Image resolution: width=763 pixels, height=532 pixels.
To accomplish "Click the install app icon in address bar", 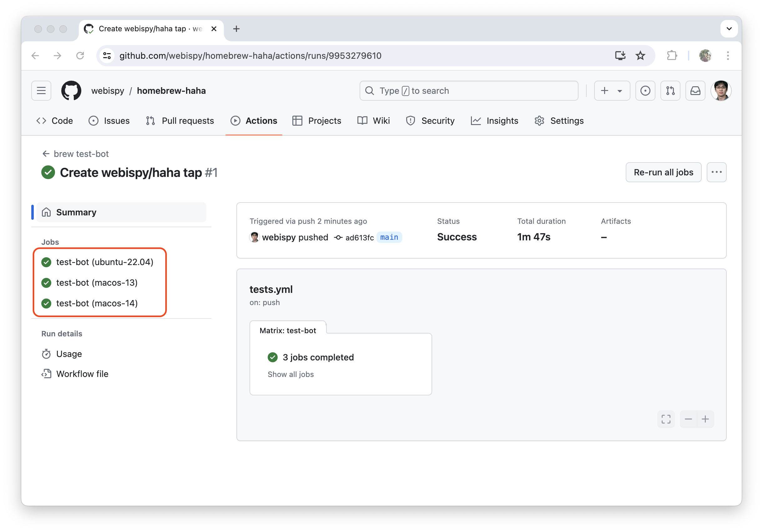I will pos(620,55).
